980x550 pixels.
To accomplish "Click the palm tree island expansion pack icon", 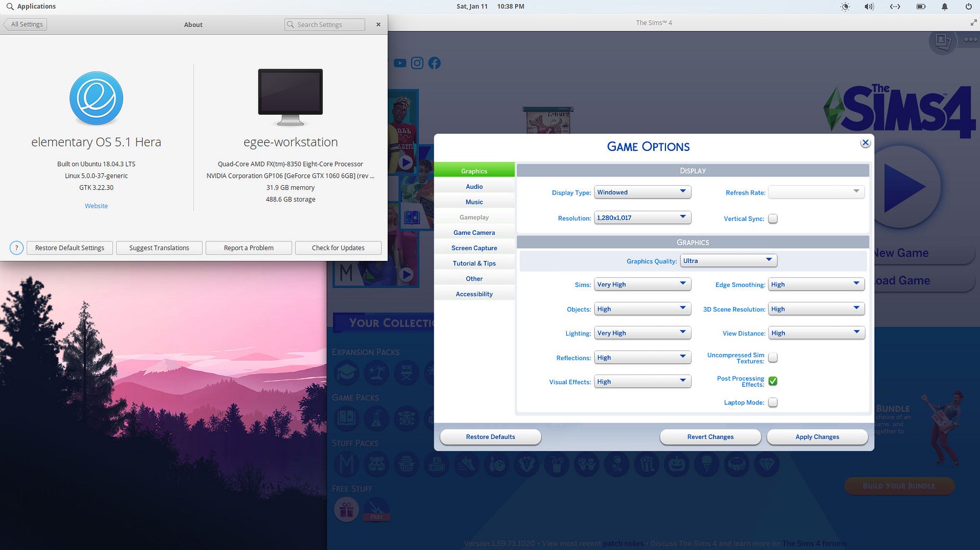I will [x=376, y=373].
